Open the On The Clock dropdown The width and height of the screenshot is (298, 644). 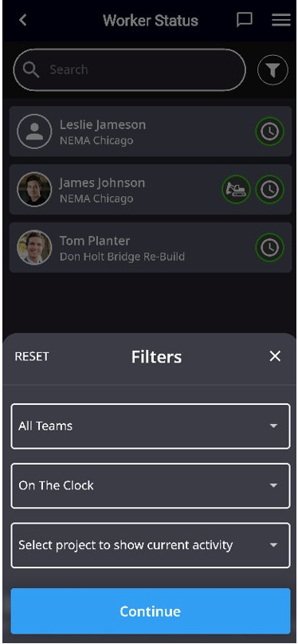click(x=151, y=485)
